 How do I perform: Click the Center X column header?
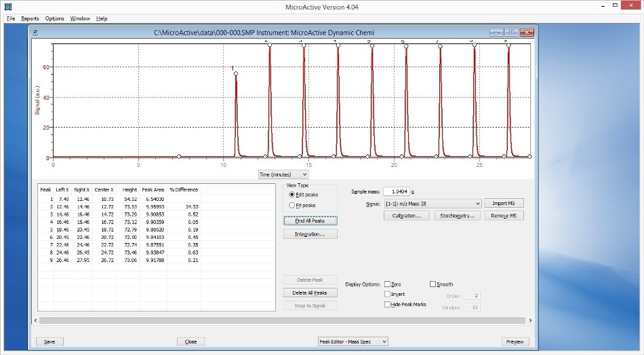pos(104,189)
